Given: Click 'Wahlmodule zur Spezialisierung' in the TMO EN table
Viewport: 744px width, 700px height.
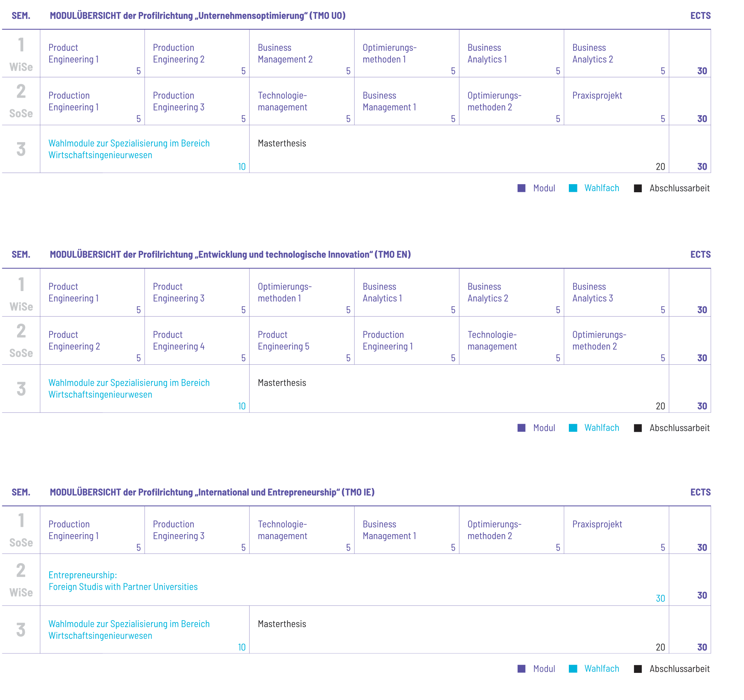Looking at the screenshot, I should point(129,388).
